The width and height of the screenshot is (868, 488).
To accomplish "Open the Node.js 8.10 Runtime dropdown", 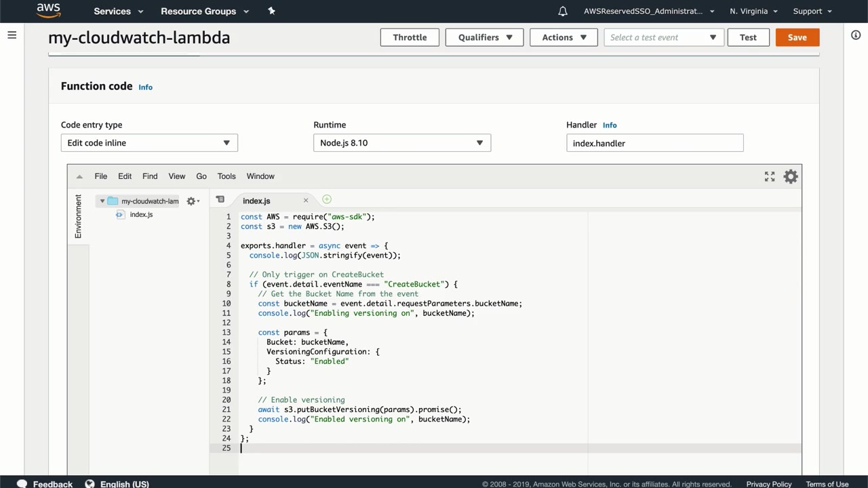I will [401, 143].
